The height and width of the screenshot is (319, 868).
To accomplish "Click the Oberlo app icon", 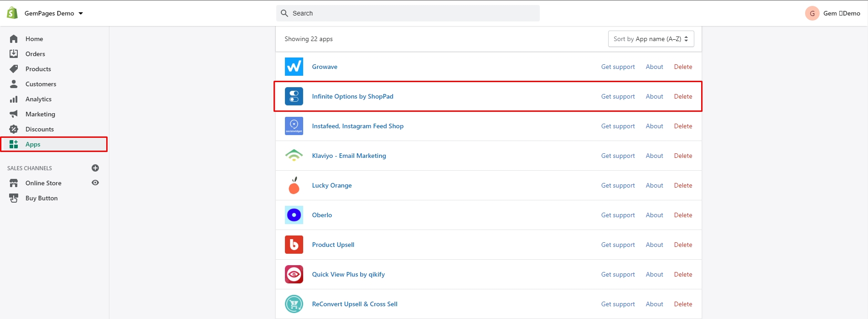I will 294,215.
